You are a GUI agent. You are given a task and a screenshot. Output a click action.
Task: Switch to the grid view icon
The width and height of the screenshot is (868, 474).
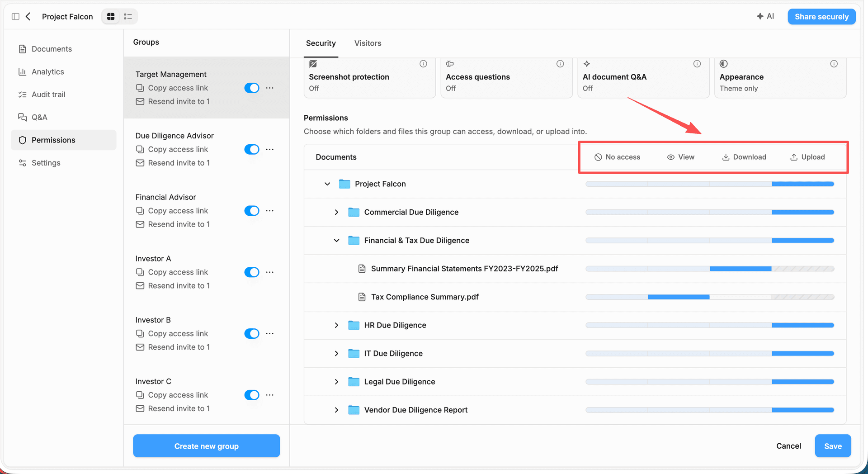coord(111,17)
